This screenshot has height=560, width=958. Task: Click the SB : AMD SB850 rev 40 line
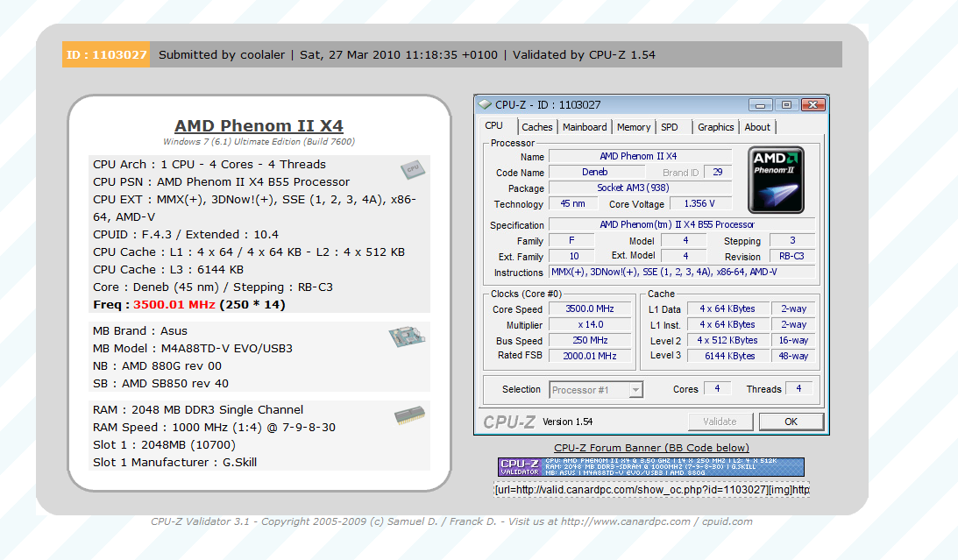160,384
